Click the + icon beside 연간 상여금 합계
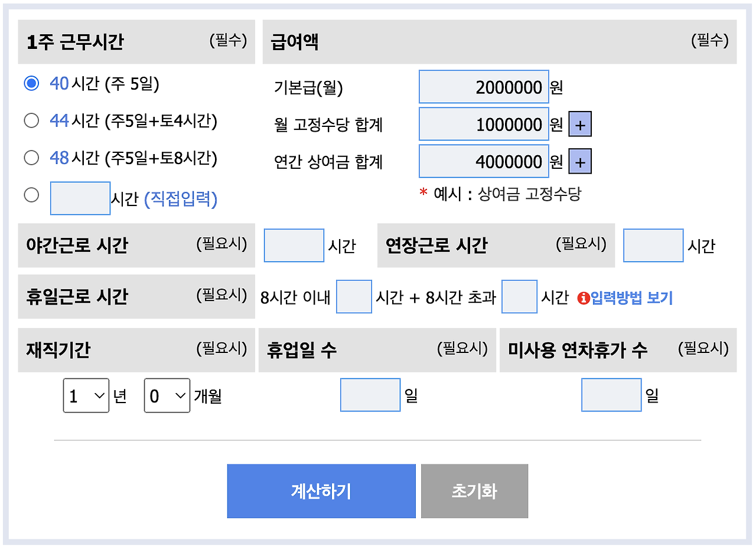 [x=581, y=161]
